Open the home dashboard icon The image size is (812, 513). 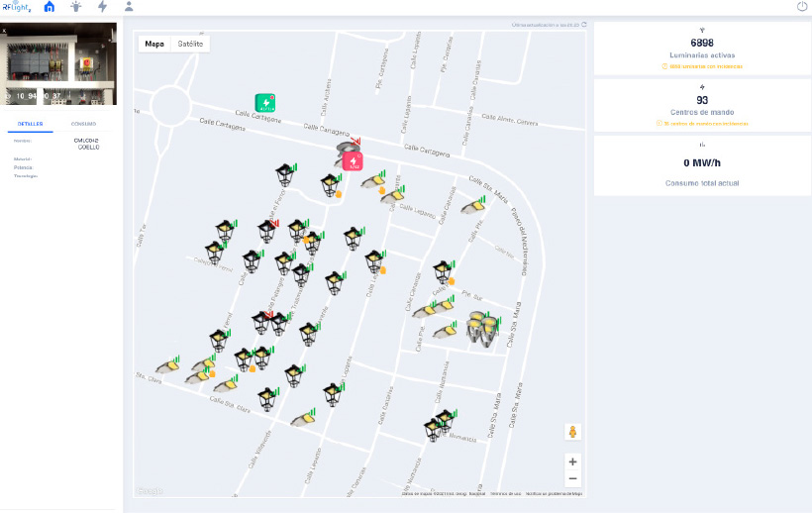[50, 7]
